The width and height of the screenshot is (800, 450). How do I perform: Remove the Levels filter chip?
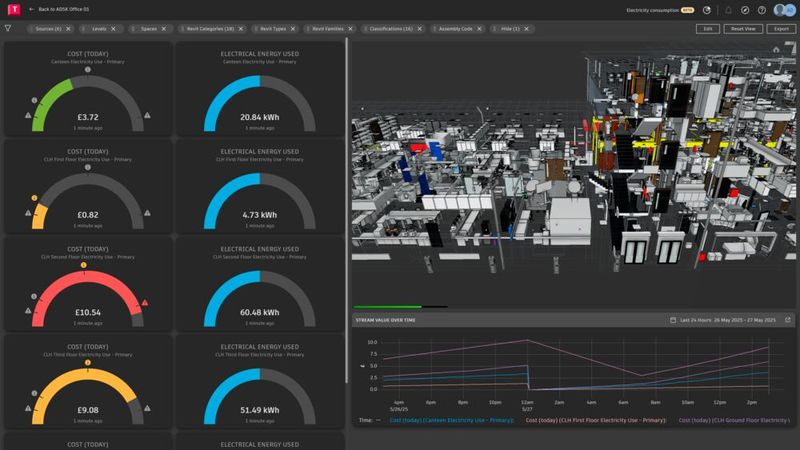pos(113,29)
